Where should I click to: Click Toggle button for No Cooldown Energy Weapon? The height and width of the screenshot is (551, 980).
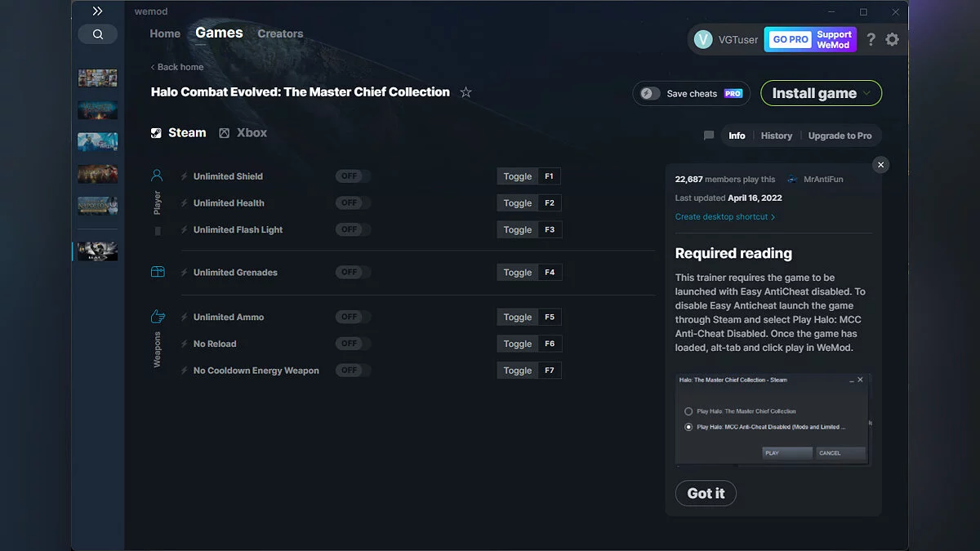tap(518, 371)
